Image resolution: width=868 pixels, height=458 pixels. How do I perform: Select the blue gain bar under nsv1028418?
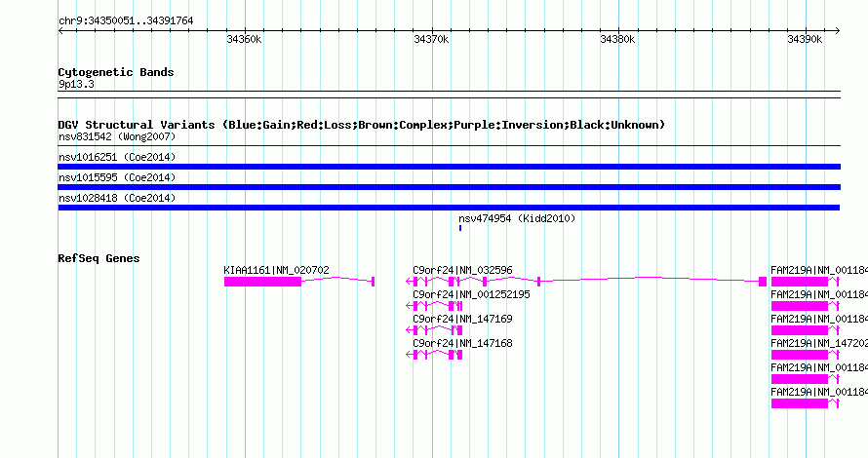[x=449, y=208]
